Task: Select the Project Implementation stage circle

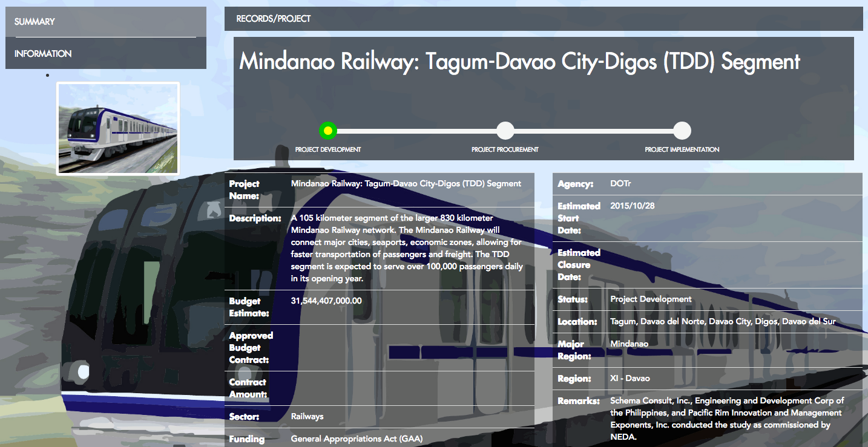Action: coord(682,131)
